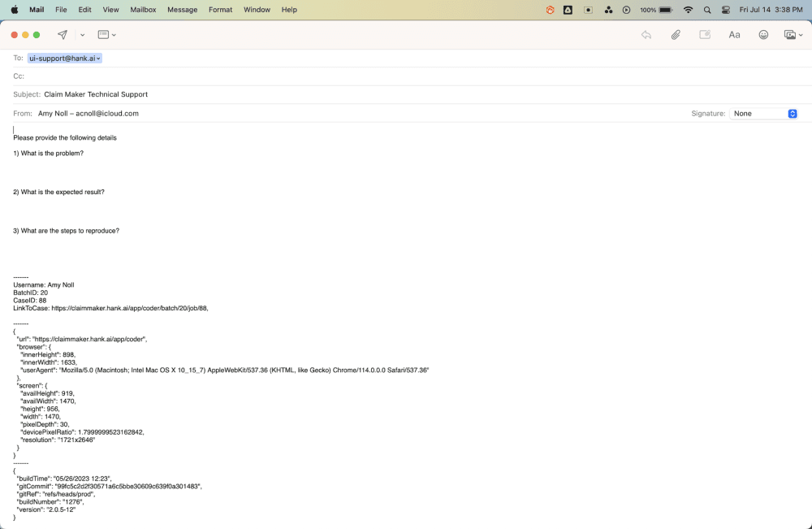Click the three-dots cluster menu bar icon
Image resolution: width=812 pixels, height=529 pixels.
608,9
